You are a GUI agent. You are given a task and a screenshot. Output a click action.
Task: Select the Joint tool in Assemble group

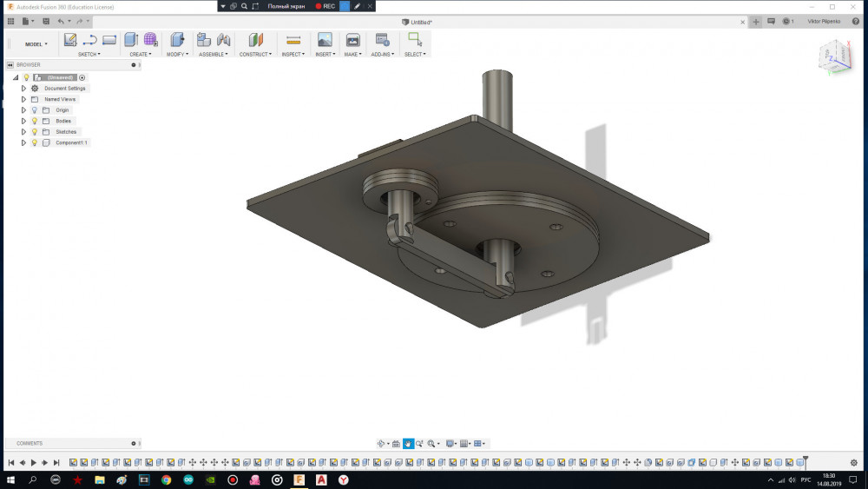pos(224,40)
